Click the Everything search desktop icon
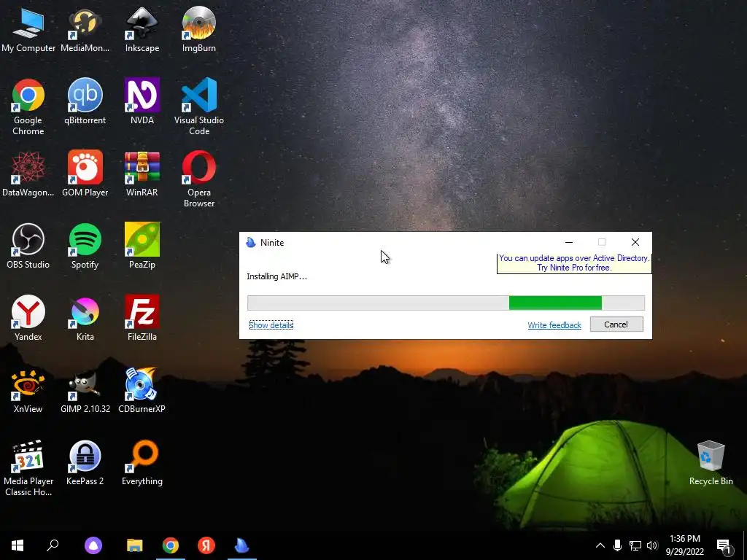This screenshot has width=747, height=560. point(142,462)
